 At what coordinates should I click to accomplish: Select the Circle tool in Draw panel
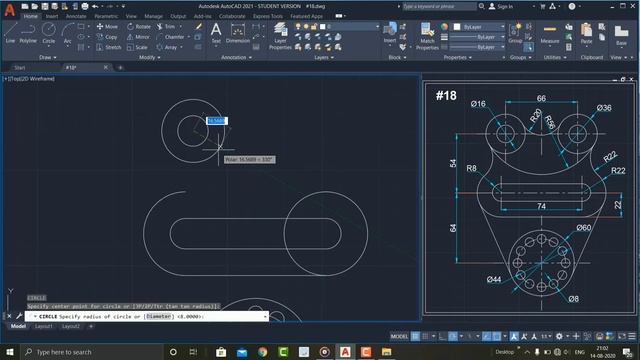point(49,33)
